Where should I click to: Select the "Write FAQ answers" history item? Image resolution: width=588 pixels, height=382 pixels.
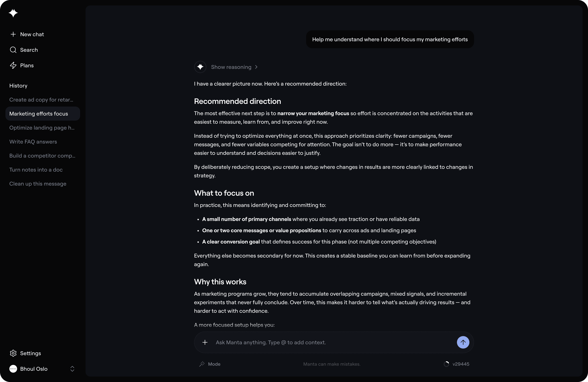click(x=33, y=142)
